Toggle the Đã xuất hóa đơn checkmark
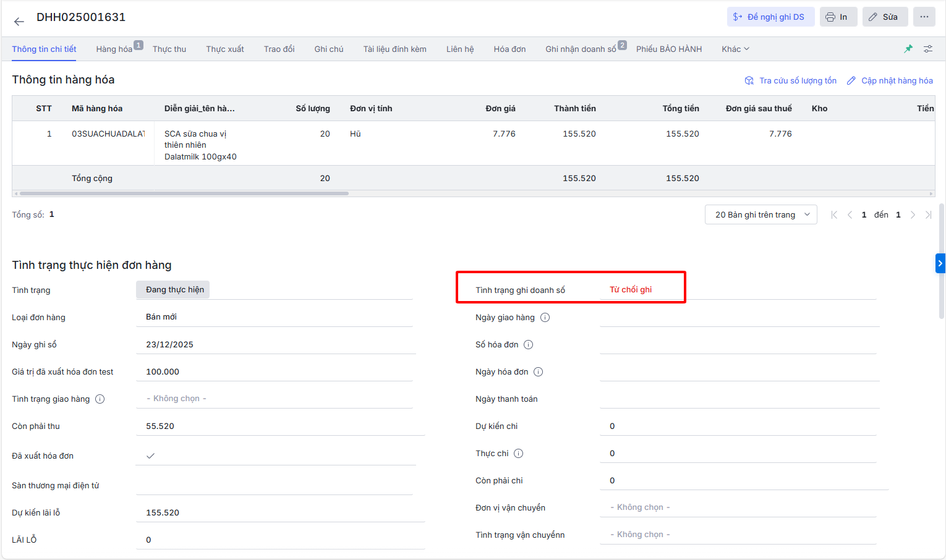946x560 pixels. coord(150,456)
